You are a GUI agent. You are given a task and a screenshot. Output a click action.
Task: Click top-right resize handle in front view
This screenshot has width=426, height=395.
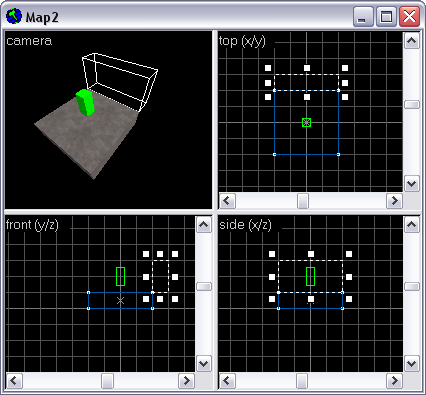click(175, 254)
